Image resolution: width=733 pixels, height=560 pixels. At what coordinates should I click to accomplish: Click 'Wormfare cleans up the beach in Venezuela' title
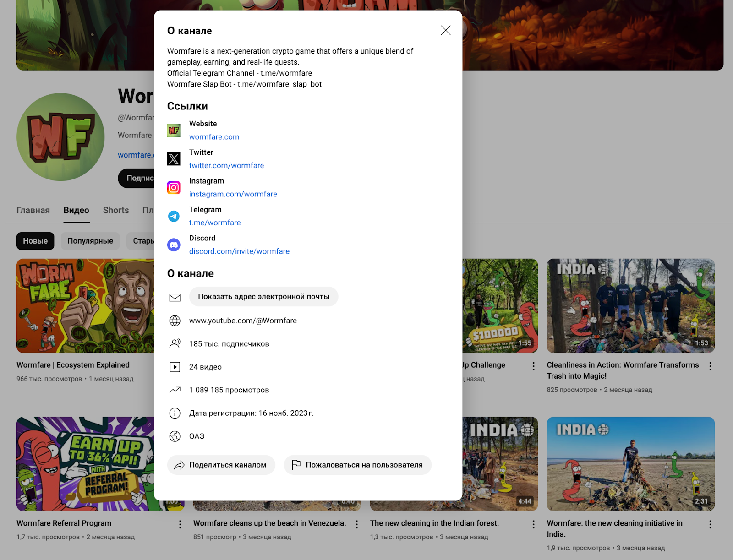pos(269,523)
